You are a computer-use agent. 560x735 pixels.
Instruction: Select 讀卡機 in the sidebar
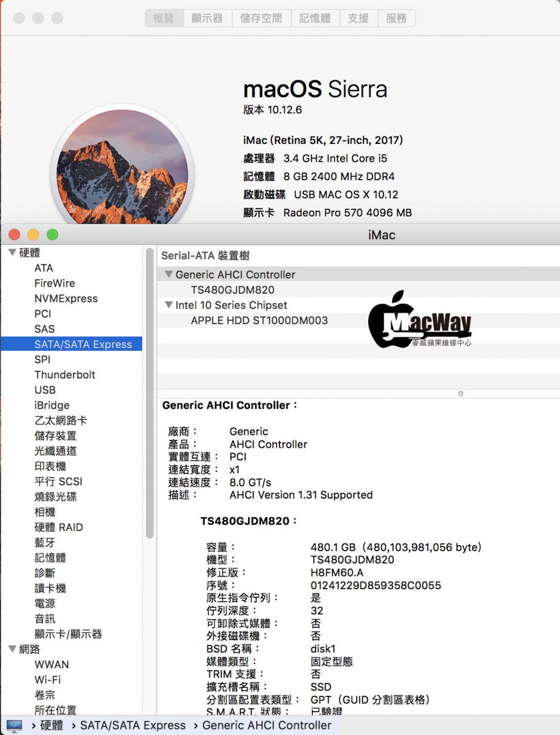[50, 589]
